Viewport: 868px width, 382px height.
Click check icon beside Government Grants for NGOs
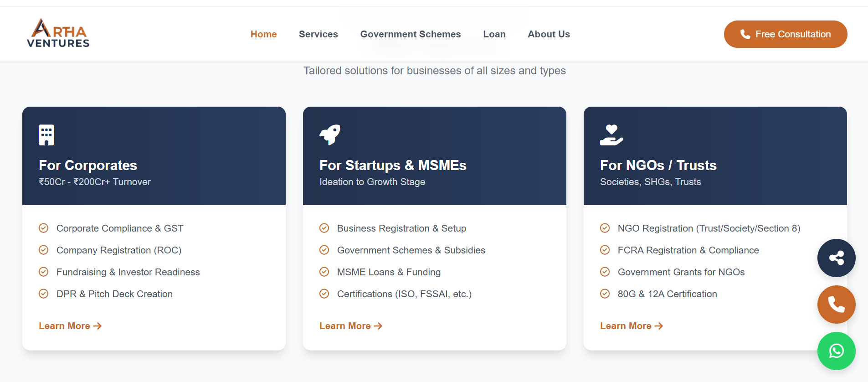pos(605,272)
